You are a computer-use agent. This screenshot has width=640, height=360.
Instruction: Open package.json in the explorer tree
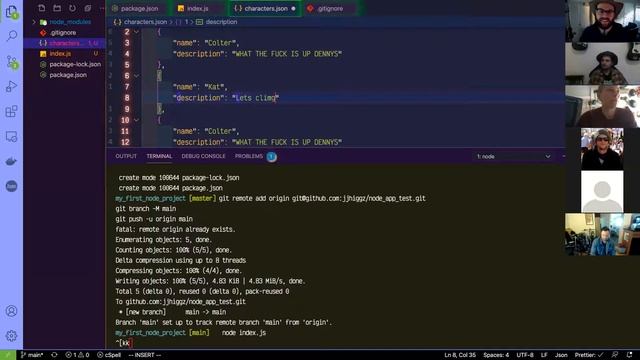click(68, 75)
